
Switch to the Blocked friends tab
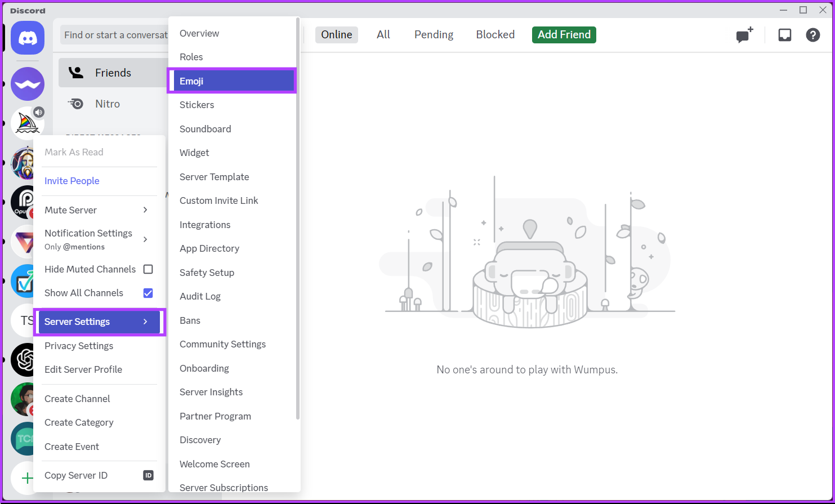click(x=495, y=35)
